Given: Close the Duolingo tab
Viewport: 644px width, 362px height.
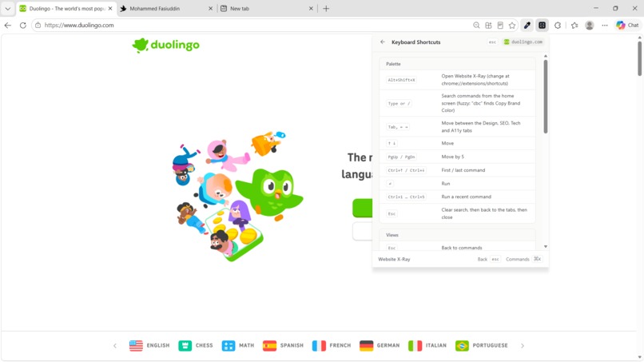Looking at the screenshot, I should [x=110, y=8].
